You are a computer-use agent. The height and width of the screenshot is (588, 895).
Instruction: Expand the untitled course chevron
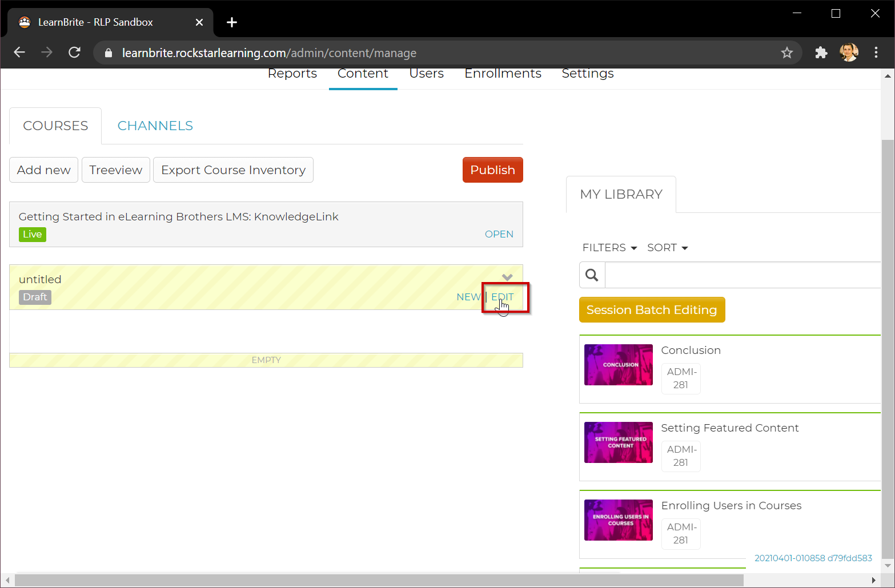point(507,277)
